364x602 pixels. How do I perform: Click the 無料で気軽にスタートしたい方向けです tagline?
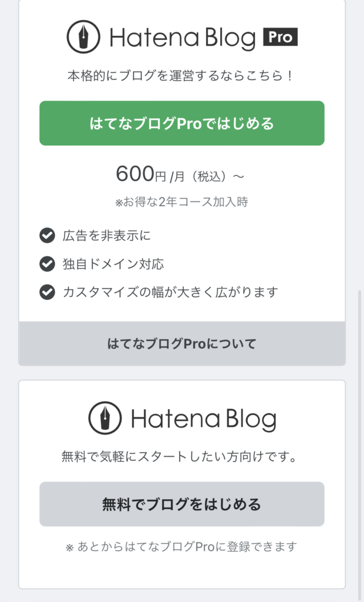coord(178,457)
